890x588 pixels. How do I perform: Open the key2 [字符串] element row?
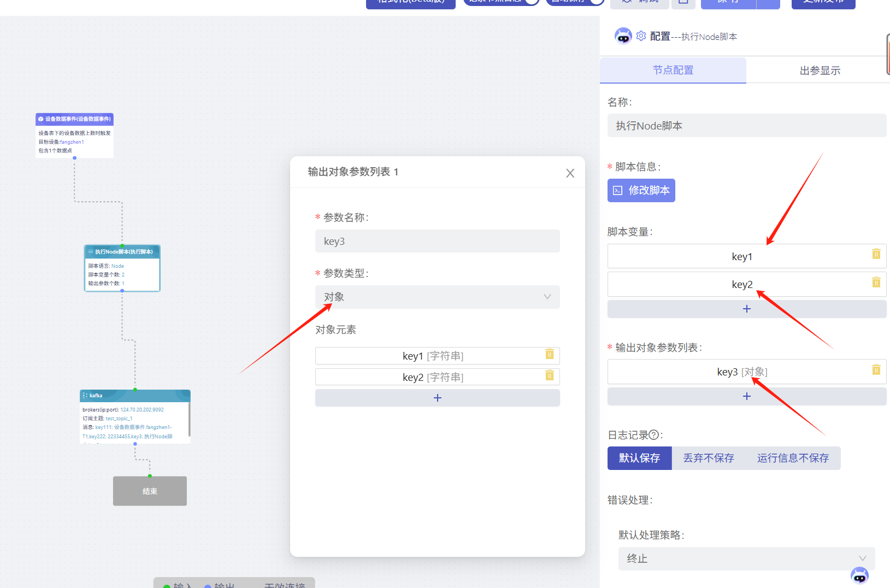[x=438, y=377]
